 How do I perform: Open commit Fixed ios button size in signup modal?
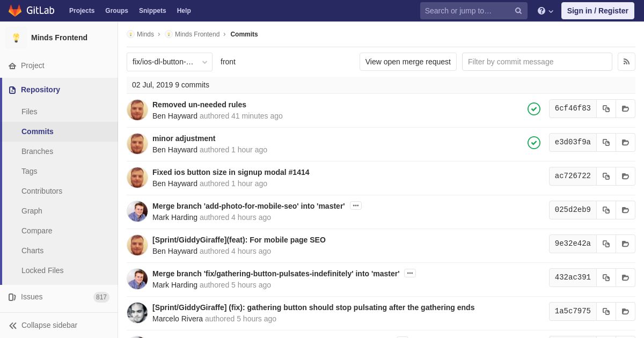231,172
